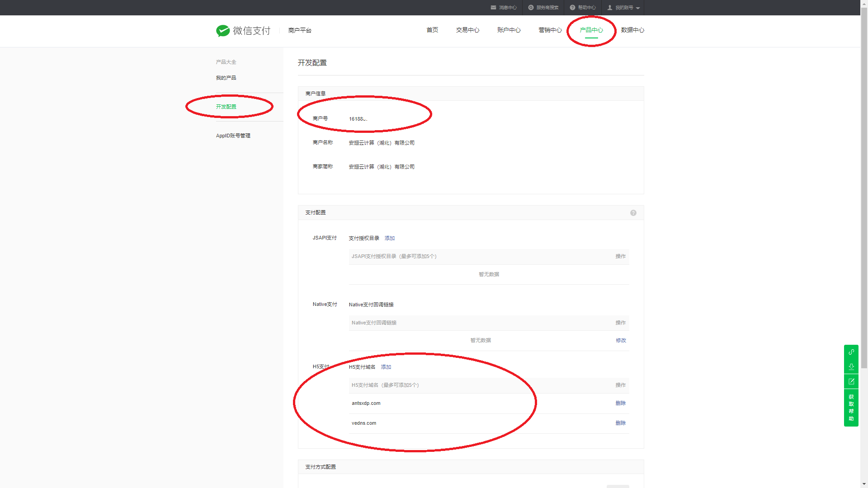Image resolution: width=868 pixels, height=488 pixels.
Task: Click 添加 next to H5支付域名
Action: point(386,367)
